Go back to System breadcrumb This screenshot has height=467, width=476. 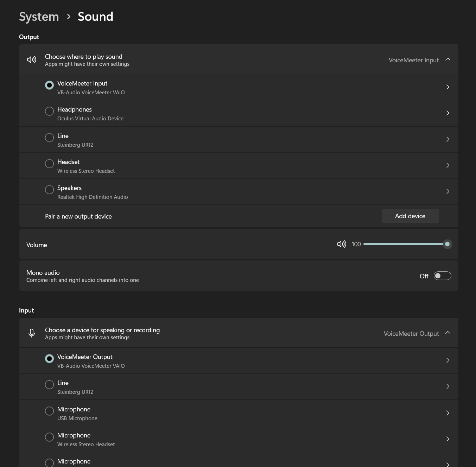pyautogui.click(x=39, y=17)
